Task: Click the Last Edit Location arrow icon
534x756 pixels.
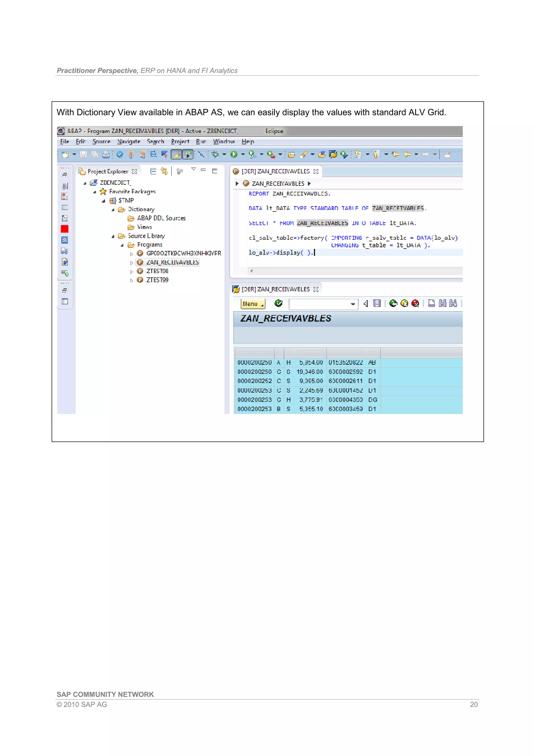Action: point(396,154)
